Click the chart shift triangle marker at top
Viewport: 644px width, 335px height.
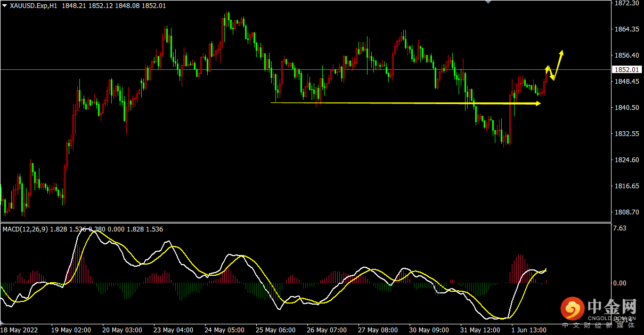coord(487,2)
